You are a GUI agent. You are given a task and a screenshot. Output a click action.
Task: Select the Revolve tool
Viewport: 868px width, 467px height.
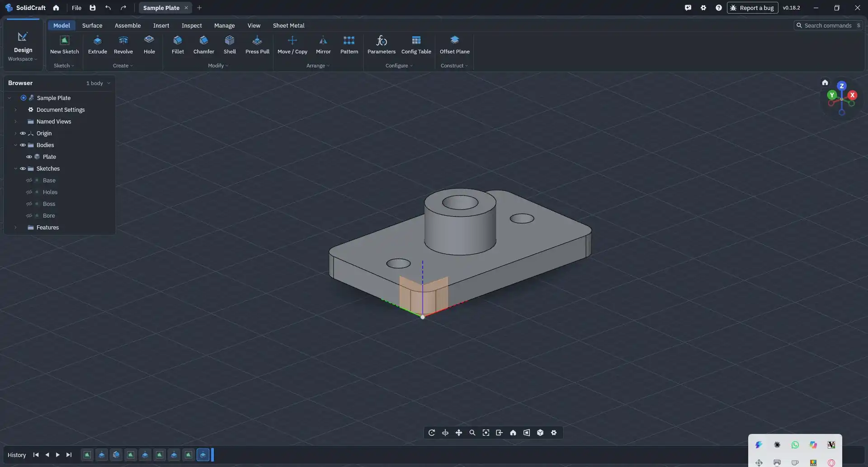point(123,45)
